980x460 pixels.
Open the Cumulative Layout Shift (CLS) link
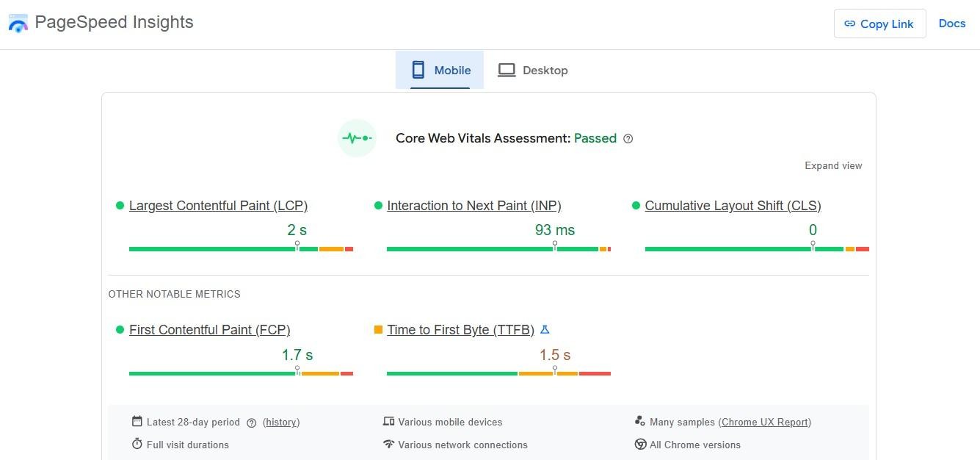tap(733, 206)
